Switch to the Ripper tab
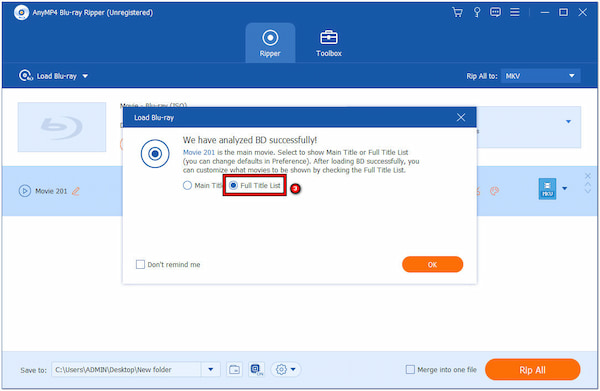 click(x=270, y=43)
